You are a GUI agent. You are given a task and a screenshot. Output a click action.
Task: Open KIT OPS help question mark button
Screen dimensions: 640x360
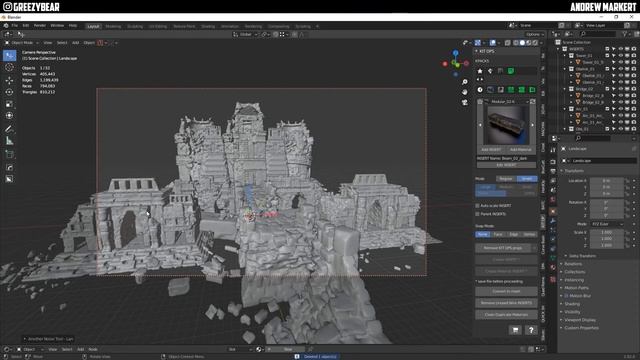click(531, 330)
